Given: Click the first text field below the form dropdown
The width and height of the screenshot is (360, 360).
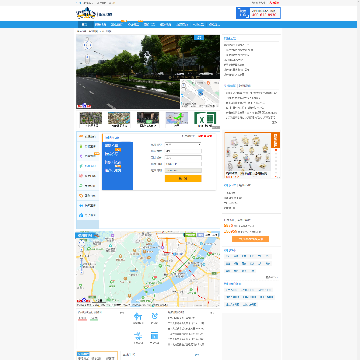Looking at the screenshot, I should (x=183, y=151).
